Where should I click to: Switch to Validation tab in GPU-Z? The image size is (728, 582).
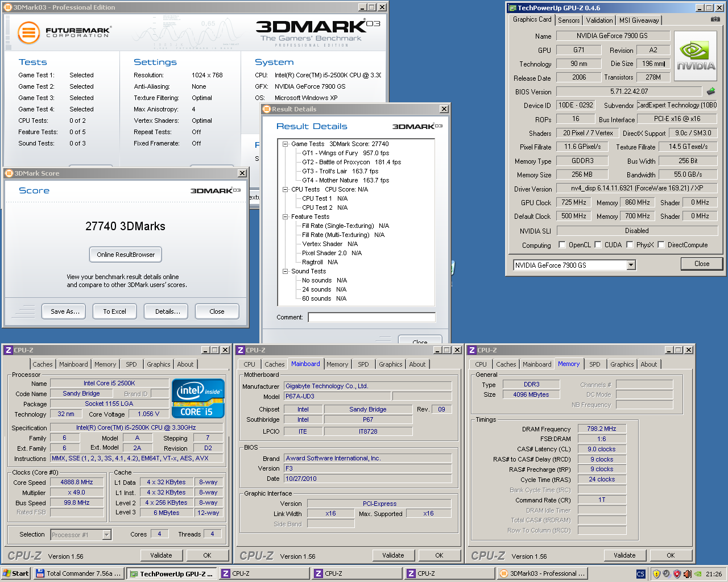599,20
